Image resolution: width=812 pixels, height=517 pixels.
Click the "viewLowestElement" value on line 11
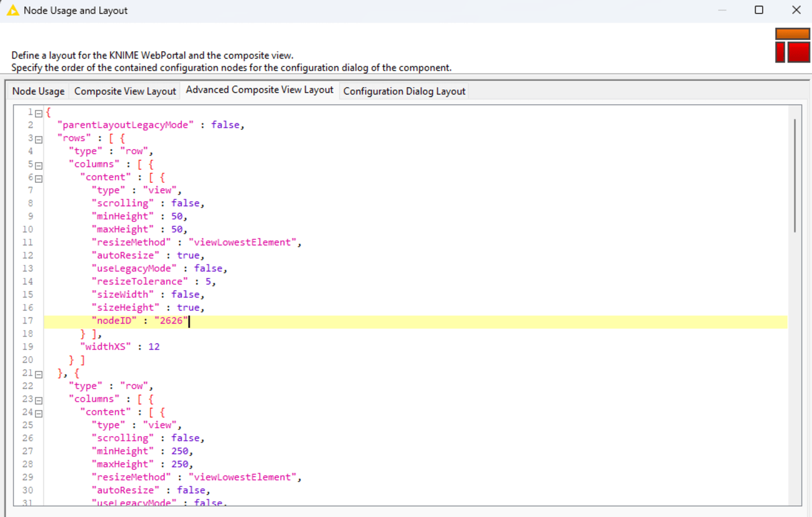click(x=242, y=242)
